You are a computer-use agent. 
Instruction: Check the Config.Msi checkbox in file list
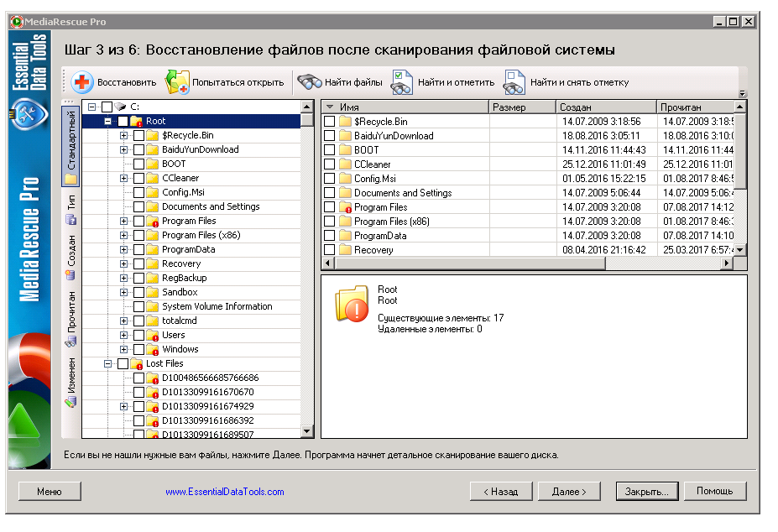pos(330,179)
